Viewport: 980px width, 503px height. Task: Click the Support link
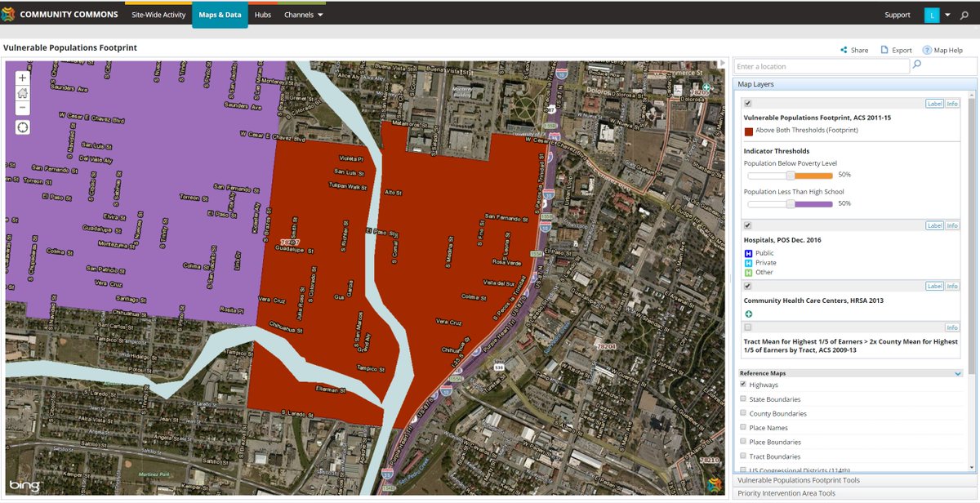click(x=898, y=15)
